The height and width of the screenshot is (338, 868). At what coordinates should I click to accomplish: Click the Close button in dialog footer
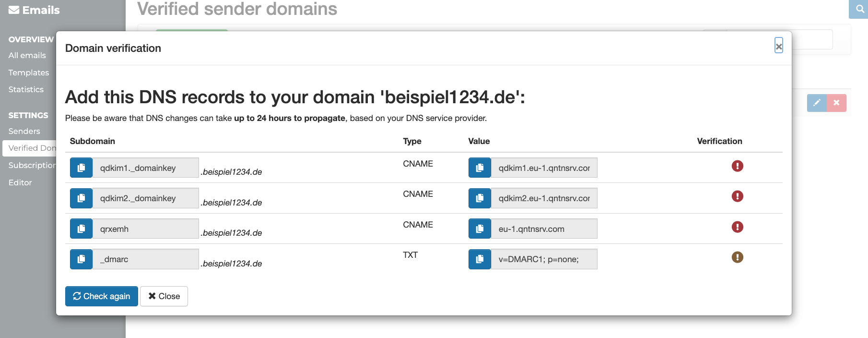(164, 296)
